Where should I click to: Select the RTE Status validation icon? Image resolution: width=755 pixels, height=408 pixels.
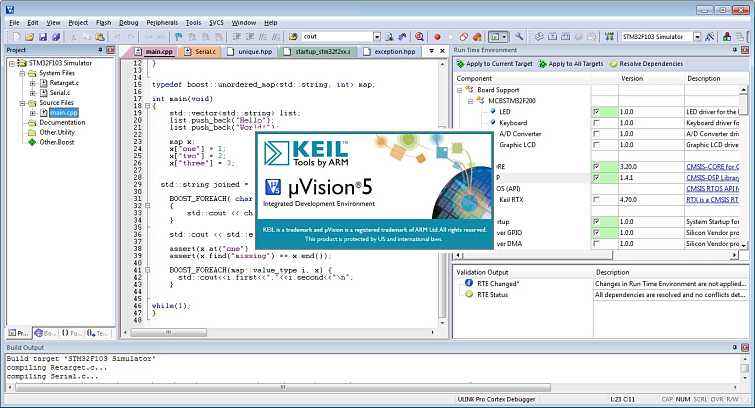point(468,295)
